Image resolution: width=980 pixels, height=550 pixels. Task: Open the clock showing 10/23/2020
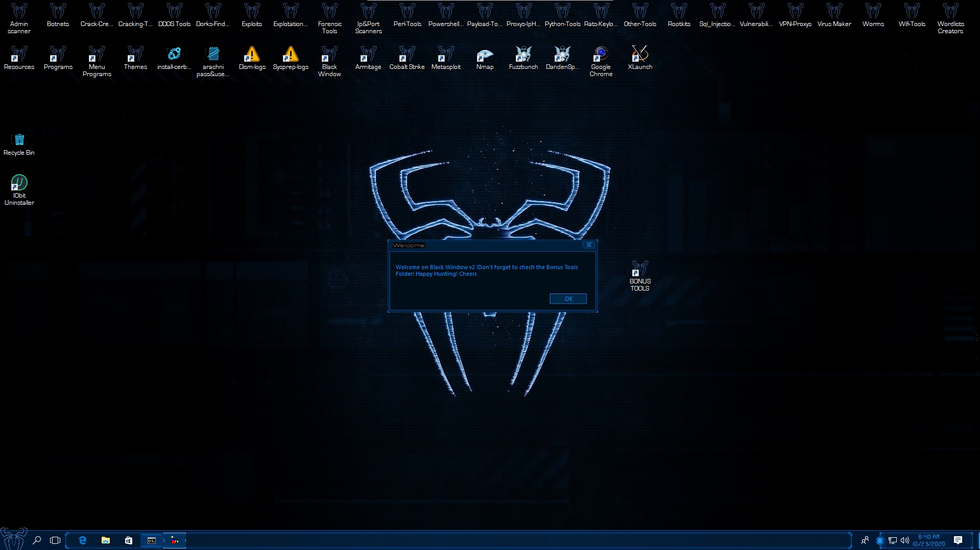click(x=929, y=540)
